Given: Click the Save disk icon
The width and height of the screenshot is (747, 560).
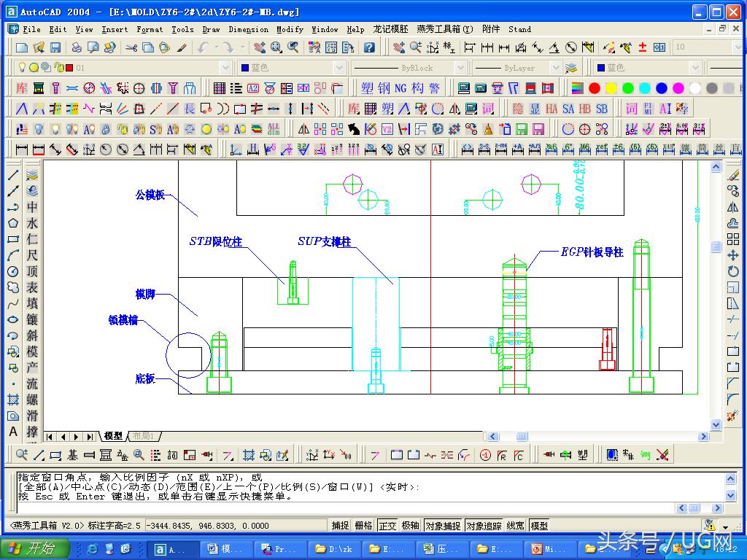Looking at the screenshot, I should click(55, 47).
